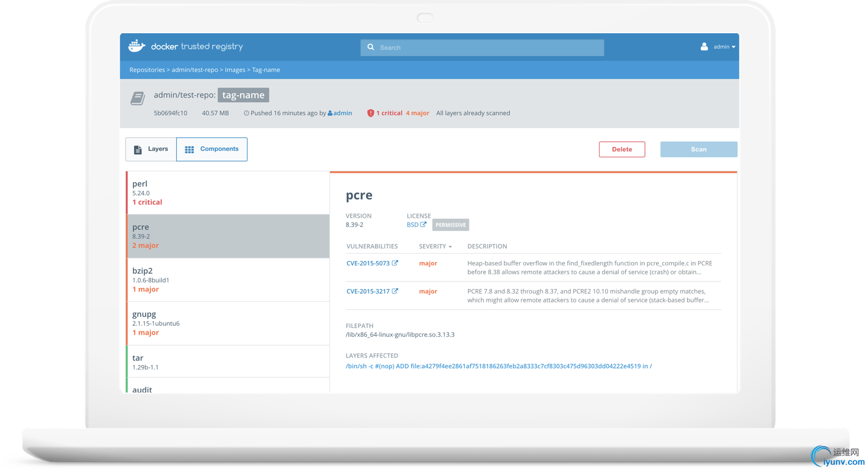This screenshot has height=471, width=868.
Task: Go to admin/test-repo breadcrumb
Action: (x=195, y=70)
